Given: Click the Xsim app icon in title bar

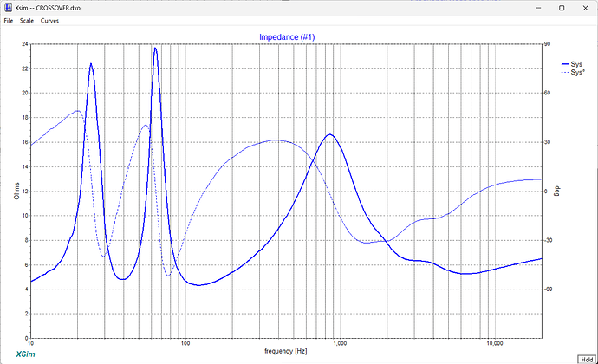Looking at the screenshot, I should 8,8.
